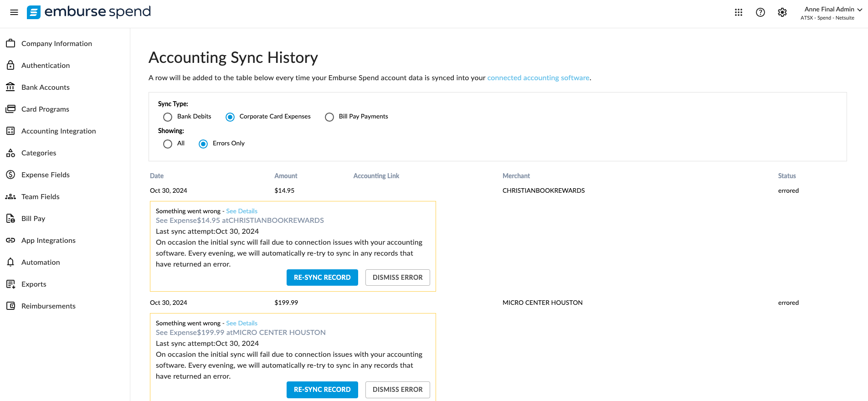868x401 pixels.
Task: Click errored status in MICRO CENTER row
Action: click(788, 303)
